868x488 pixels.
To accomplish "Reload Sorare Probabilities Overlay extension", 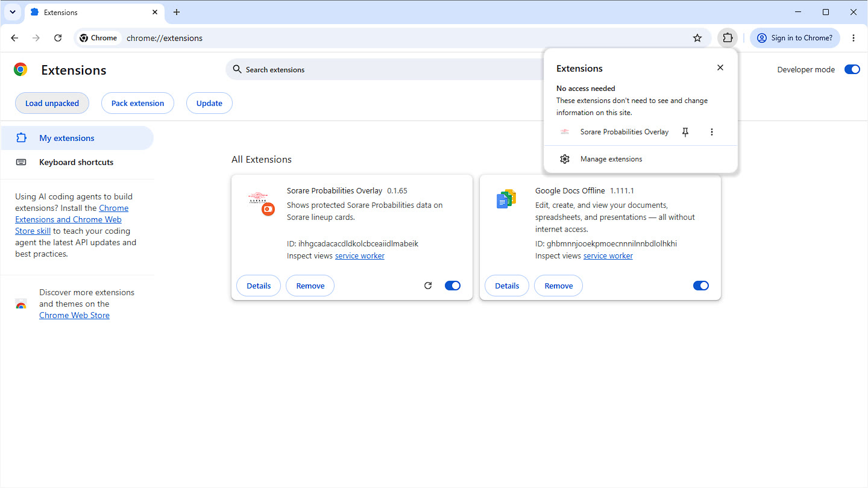I will point(428,286).
